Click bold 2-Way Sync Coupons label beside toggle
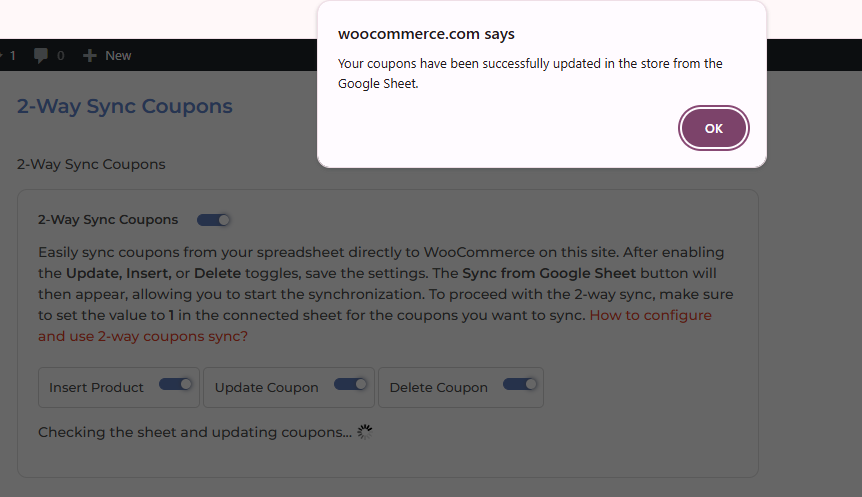The width and height of the screenshot is (862, 497). [x=108, y=220]
